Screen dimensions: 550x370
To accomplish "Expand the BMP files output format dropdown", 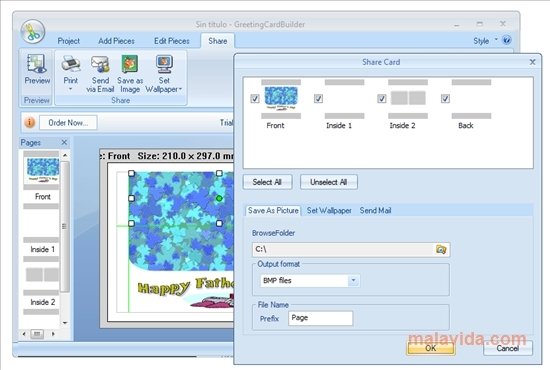I will pos(354,280).
